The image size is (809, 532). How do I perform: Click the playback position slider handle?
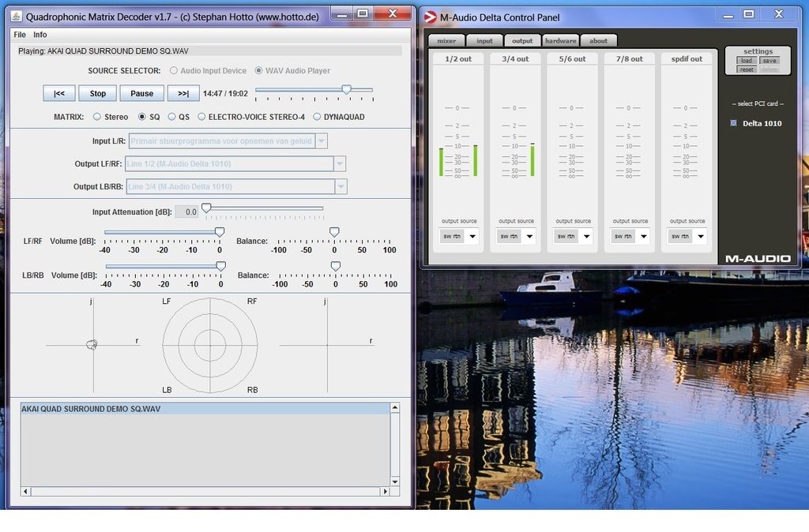pos(347,90)
